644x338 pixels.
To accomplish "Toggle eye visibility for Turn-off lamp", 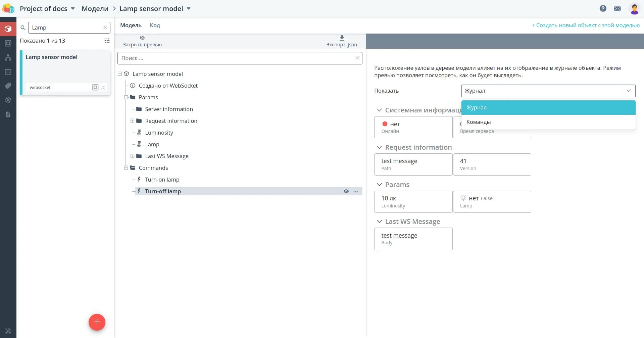I will click(x=346, y=191).
